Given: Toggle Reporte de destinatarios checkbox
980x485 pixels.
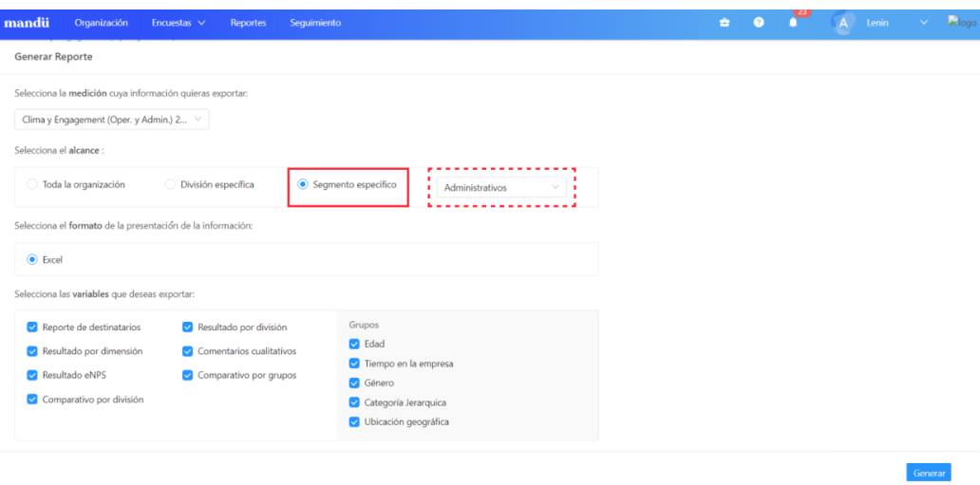Looking at the screenshot, I should pyautogui.click(x=32, y=326).
